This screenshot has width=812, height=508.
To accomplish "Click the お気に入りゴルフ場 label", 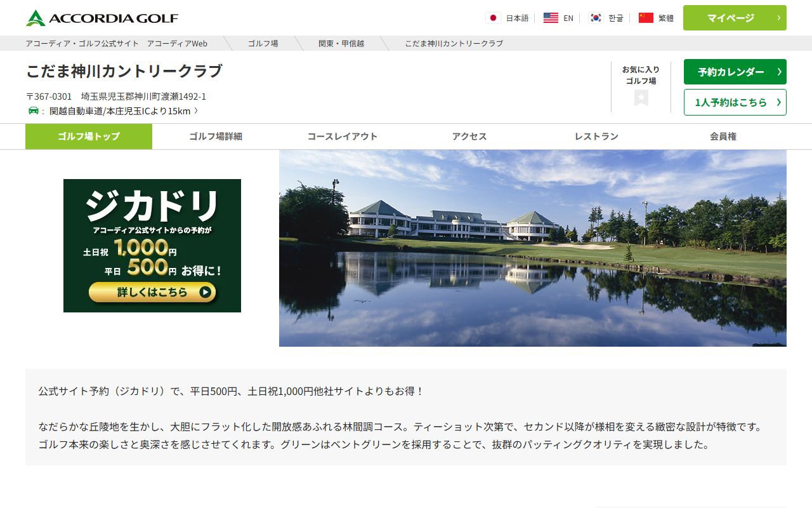I will (641, 75).
